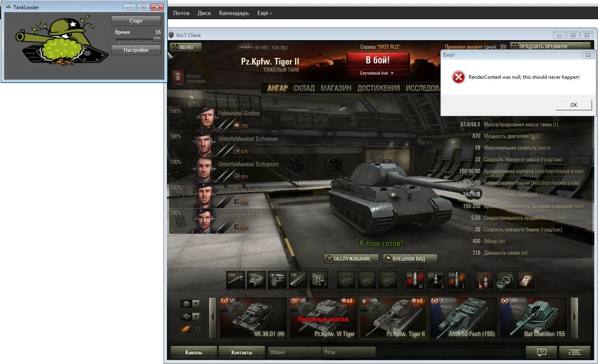Screen dimensions: 598x364
Task: Click the red error icon in dialog
Action: coord(458,77)
